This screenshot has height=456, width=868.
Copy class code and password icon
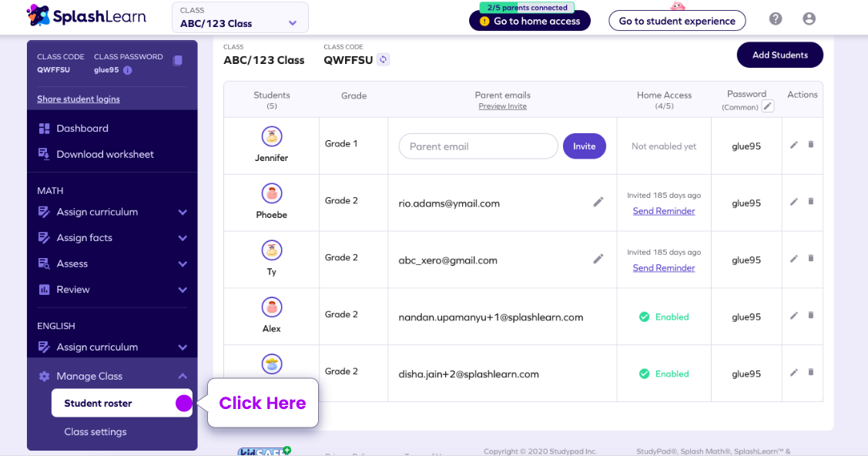178,60
